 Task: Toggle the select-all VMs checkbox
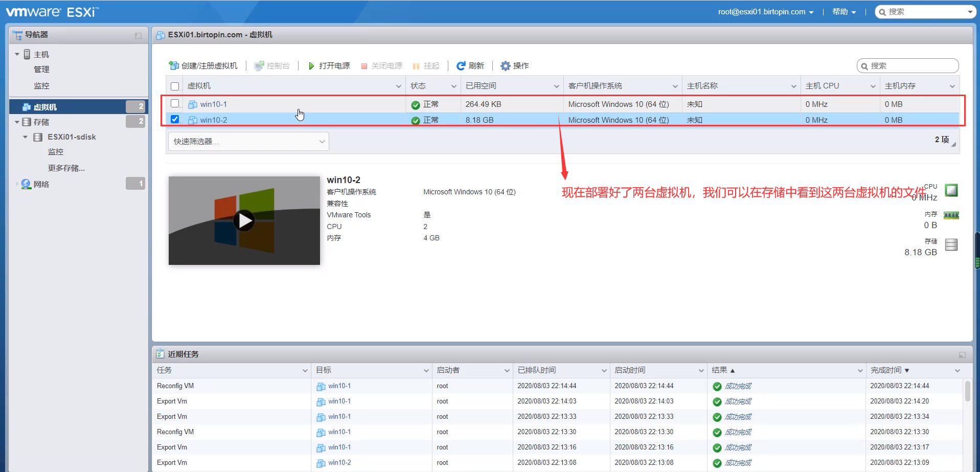click(175, 86)
